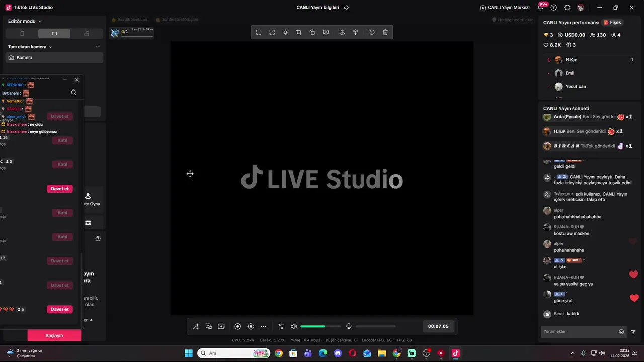Click the send layer backward icon
Viewport: 644px width, 362px height.
356,32
